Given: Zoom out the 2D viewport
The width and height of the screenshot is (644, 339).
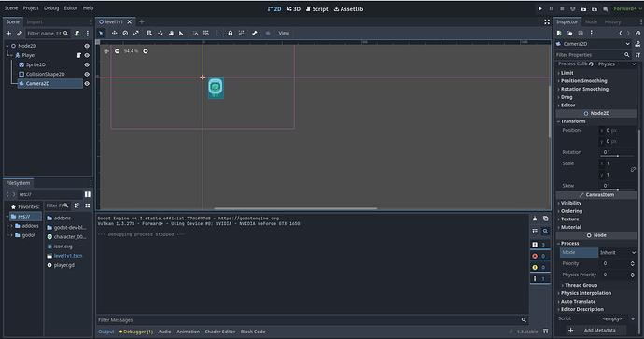Looking at the screenshot, I should [117, 51].
